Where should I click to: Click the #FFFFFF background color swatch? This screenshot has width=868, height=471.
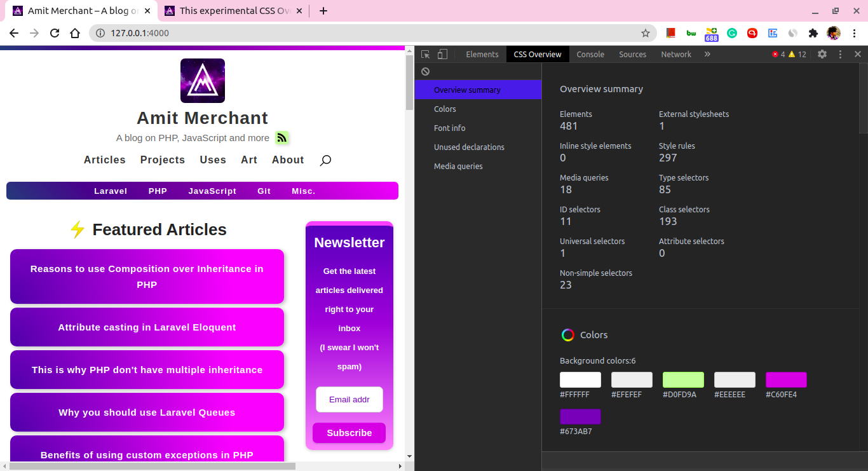580,380
